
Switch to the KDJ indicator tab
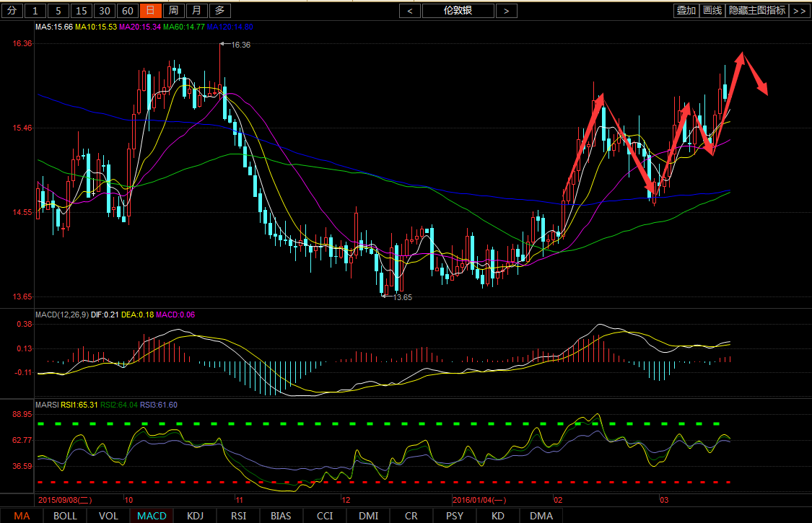point(195,516)
